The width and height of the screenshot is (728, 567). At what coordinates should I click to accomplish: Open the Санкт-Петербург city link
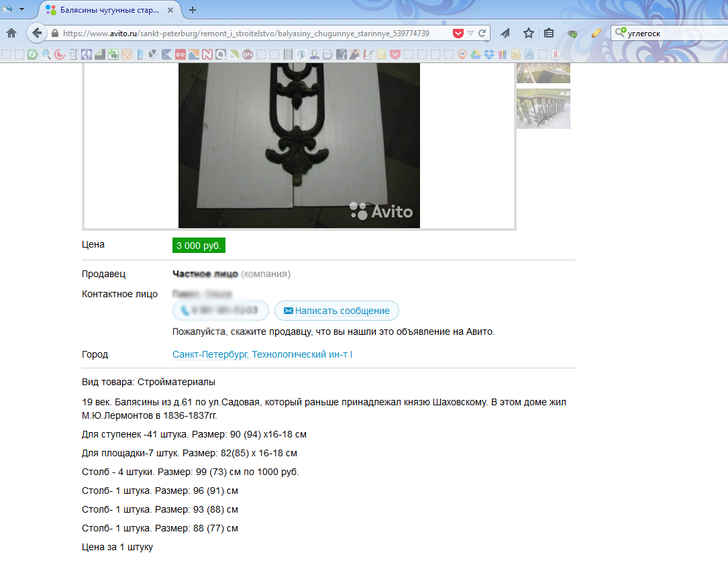pyautogui.click(x=210, y=354)
